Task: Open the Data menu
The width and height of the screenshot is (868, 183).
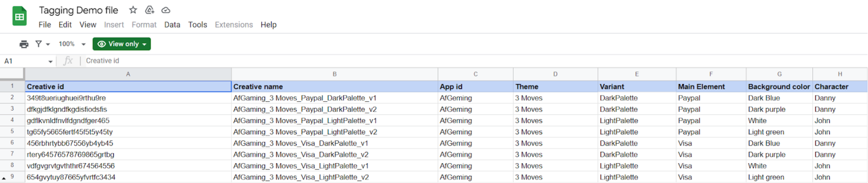Action: click(x=172, y=25)
